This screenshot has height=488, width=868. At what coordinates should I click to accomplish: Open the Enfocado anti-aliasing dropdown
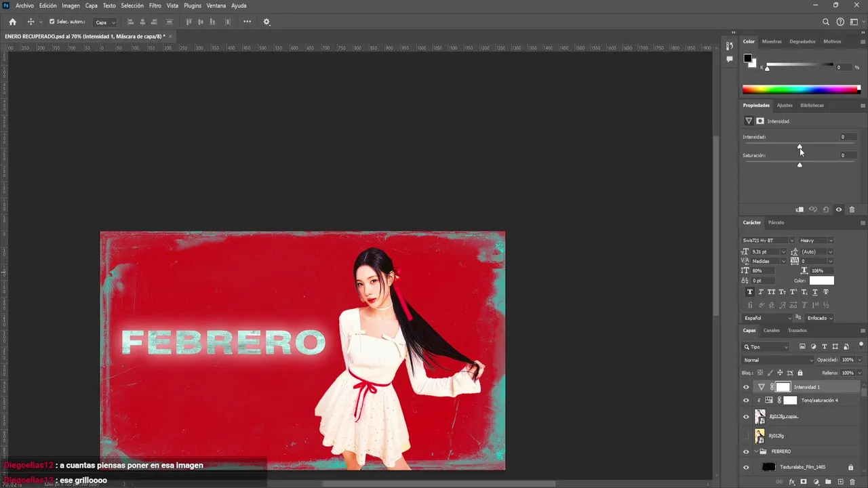[820, 318]
